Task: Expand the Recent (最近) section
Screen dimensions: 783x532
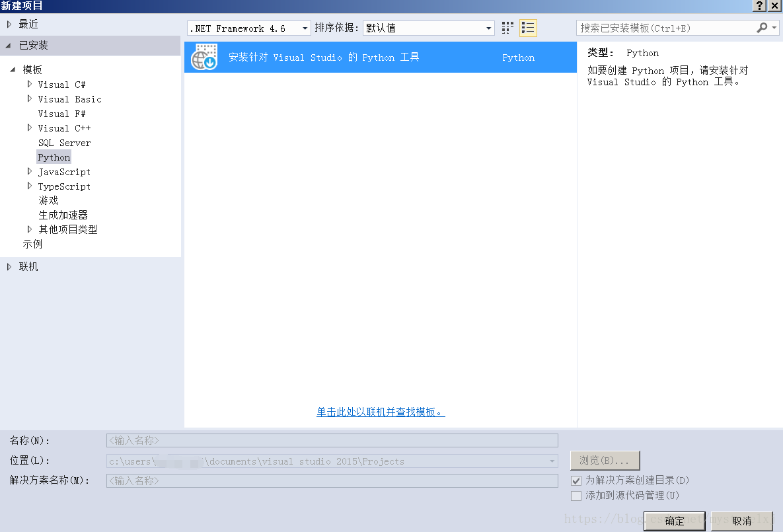Action: pyautogui.click(x=9, y=24)
